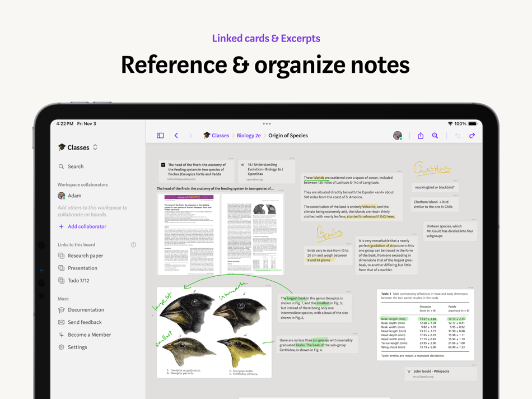Select the 'These islands are scattered' excerpt
This screenshot has width=532, height=399.
tap(351, 197)
